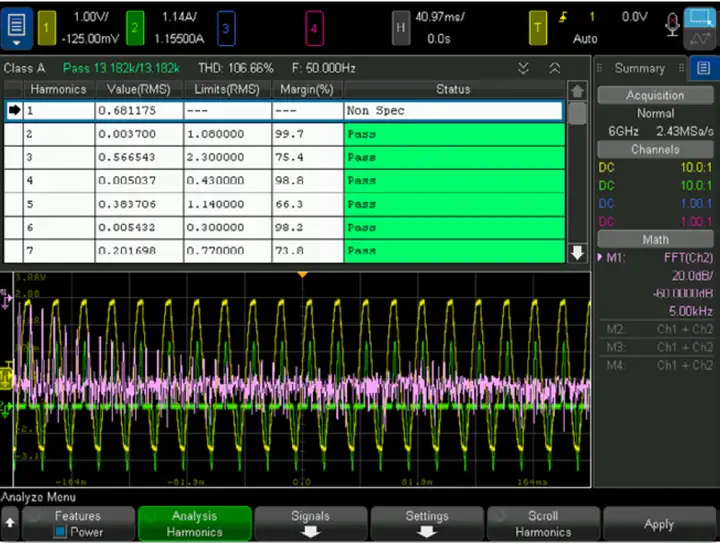
Task: Select the M2 Ch1 + Ch2 row
Action: click(x=656, y=329)
